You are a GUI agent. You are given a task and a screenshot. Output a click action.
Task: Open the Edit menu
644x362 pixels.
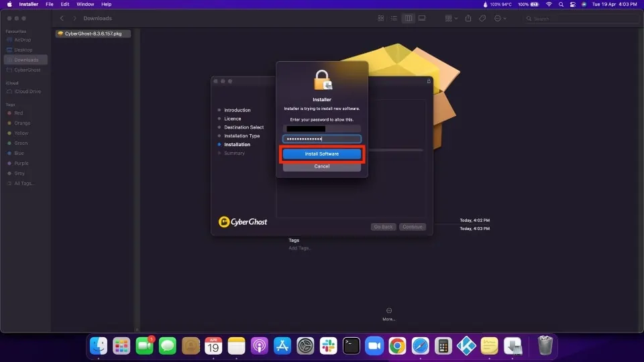coord(65,4)
